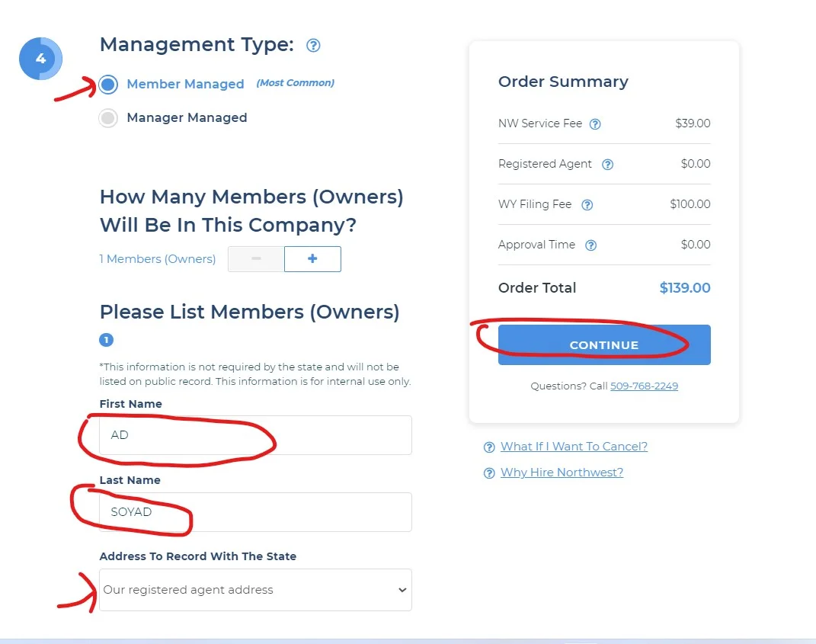Click question icon beside What If I Want To Cancel

[489, 447]
